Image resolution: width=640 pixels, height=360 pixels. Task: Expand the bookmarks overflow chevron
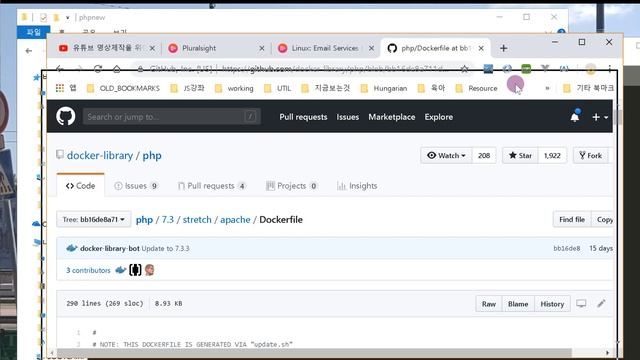pyautogui.click(x=547, y=88)
